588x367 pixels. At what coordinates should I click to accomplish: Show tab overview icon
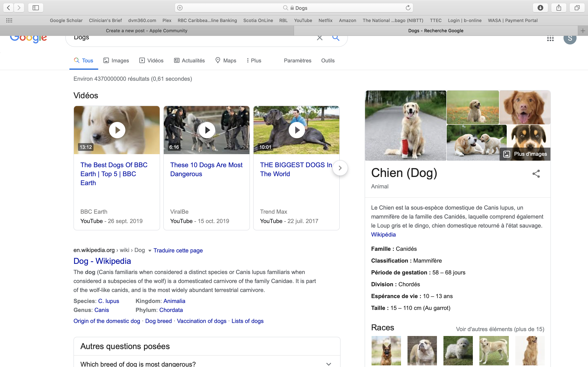tap(577, 8)
